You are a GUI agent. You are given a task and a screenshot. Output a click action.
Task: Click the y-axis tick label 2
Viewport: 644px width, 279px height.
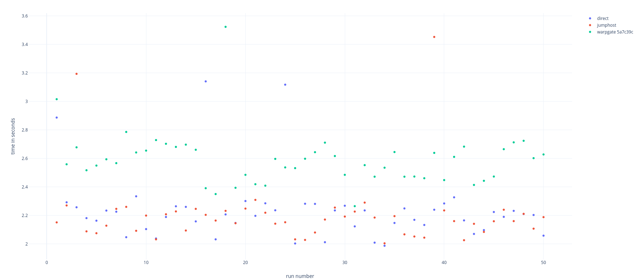[26, 244]
